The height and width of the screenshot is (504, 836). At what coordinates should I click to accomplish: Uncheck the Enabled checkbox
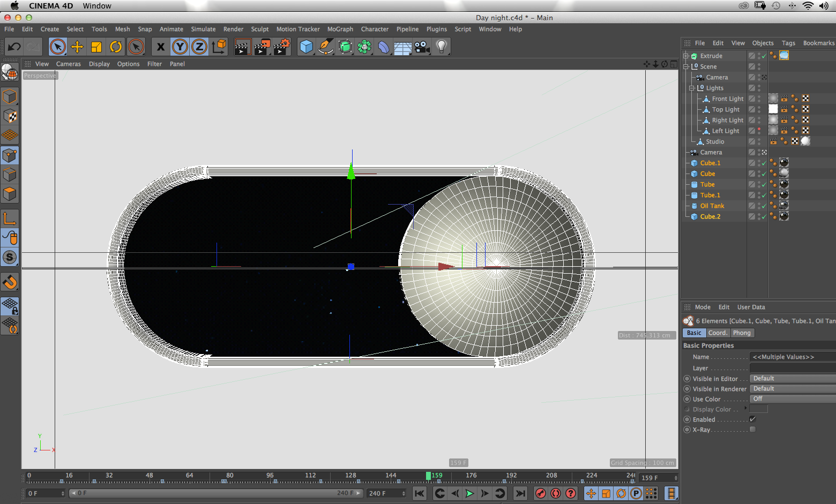[752, 419]
